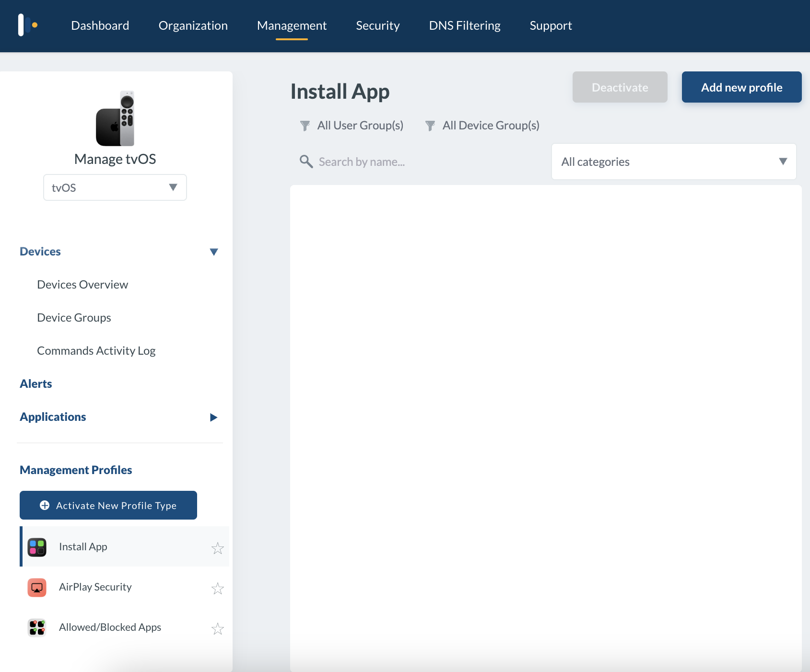The height and width of the screenshot is (672, 810).
Task: Open the Organization menu
Action: click(193, 25)
